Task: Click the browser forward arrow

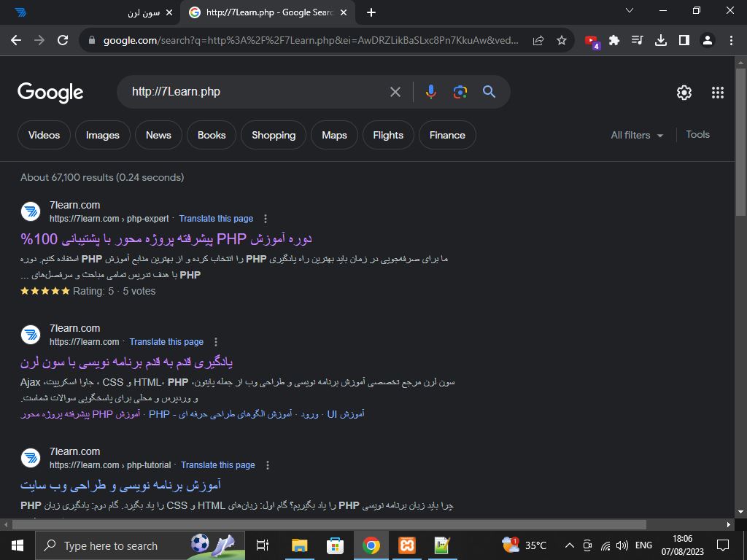Action: pyautogui.click(x=39, y=41)
